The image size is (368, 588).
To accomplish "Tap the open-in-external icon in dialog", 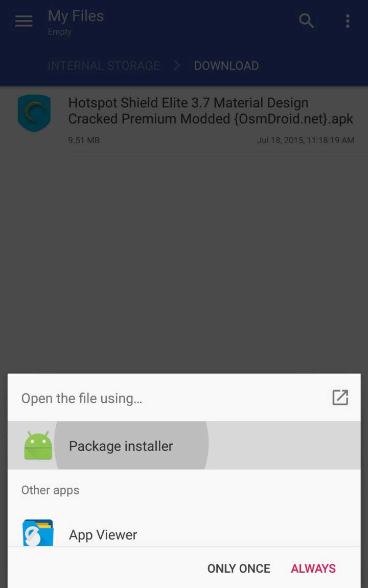I will pyautogui.click(x=340, y=398).
